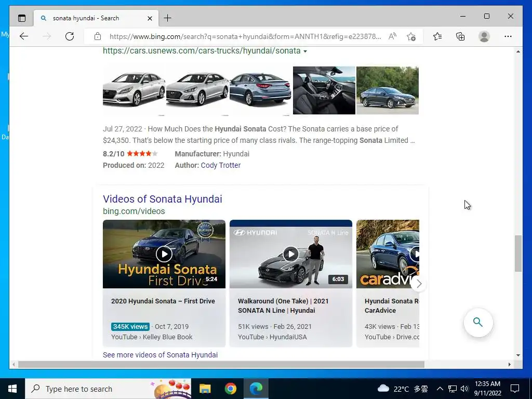Click the horizontal scrollbar thumb
Image resolution: width=532 pixels, height=399 pixels.
pos(221,364)
